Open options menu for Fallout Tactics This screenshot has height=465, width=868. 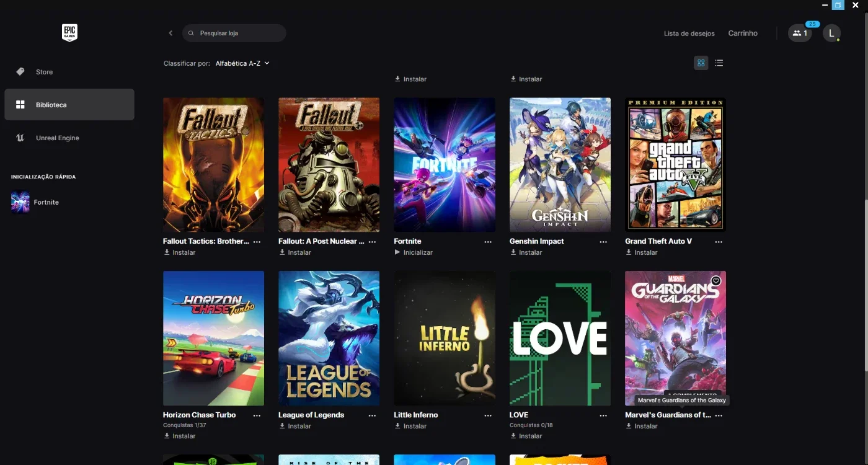257,242
